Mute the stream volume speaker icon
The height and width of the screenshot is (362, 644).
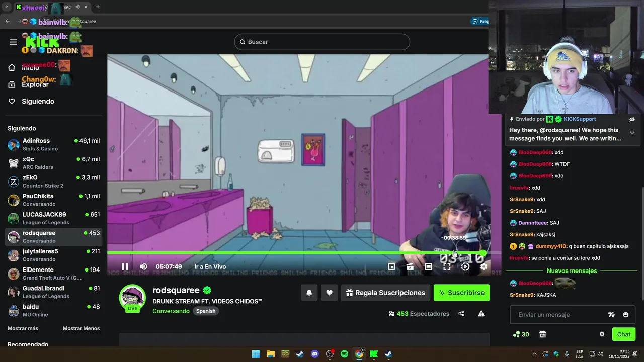143,266
